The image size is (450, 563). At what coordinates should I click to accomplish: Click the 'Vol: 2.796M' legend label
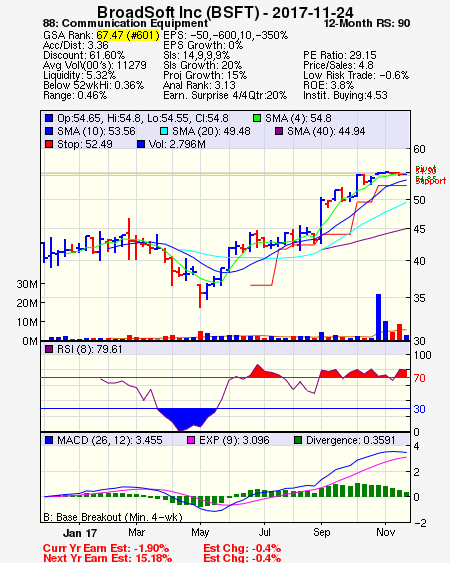pos(177,144)
